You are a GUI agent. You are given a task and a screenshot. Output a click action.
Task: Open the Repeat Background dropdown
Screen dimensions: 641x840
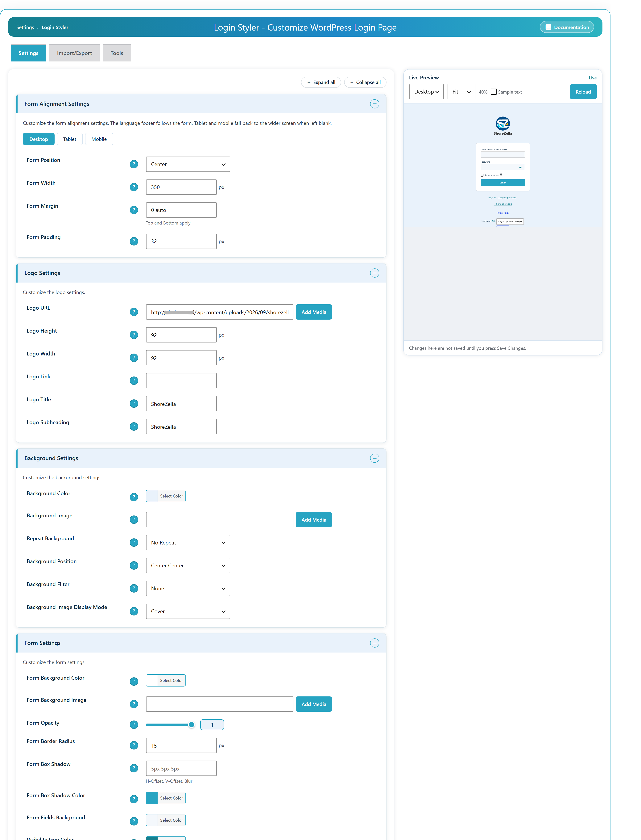[188, 543]
